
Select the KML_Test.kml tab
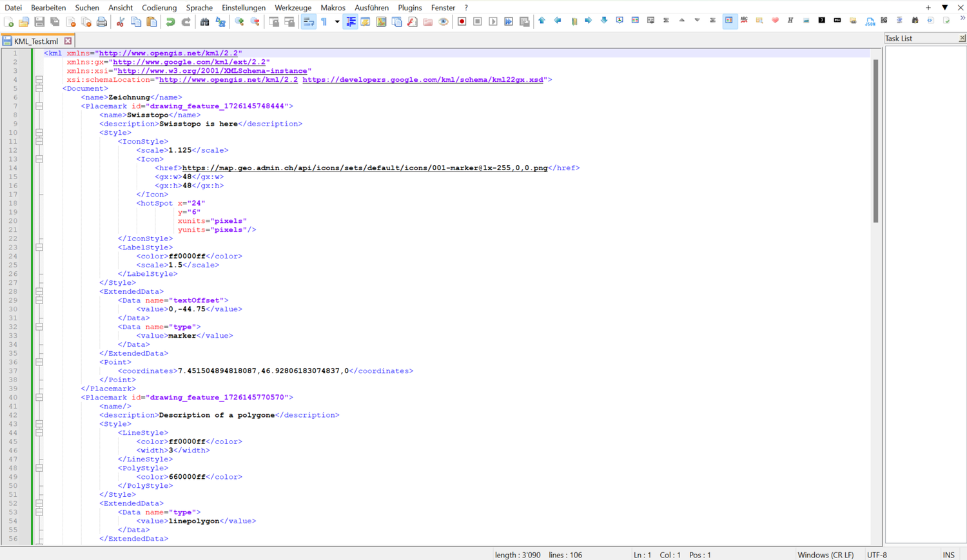35,39
